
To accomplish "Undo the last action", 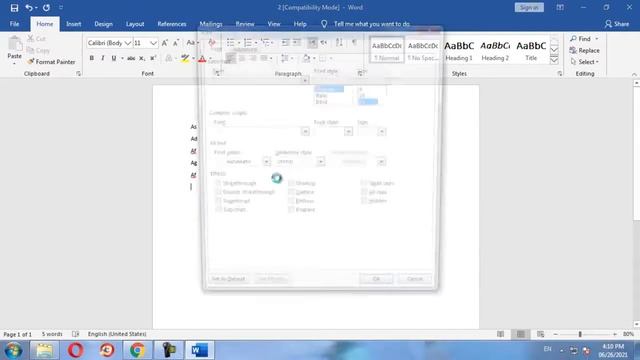I will pos(29,8).
